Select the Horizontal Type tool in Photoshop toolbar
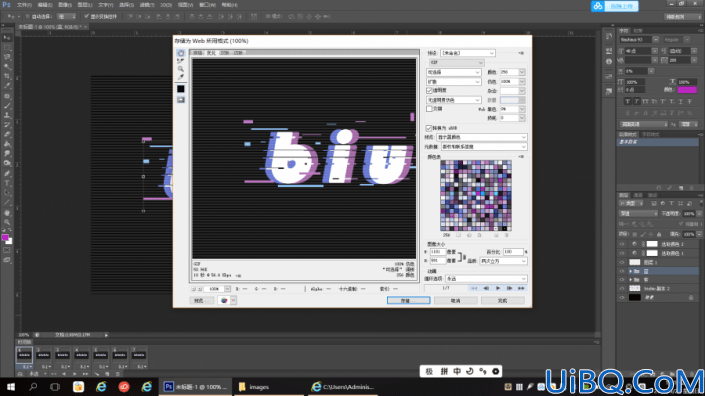 tap(7, 183)
